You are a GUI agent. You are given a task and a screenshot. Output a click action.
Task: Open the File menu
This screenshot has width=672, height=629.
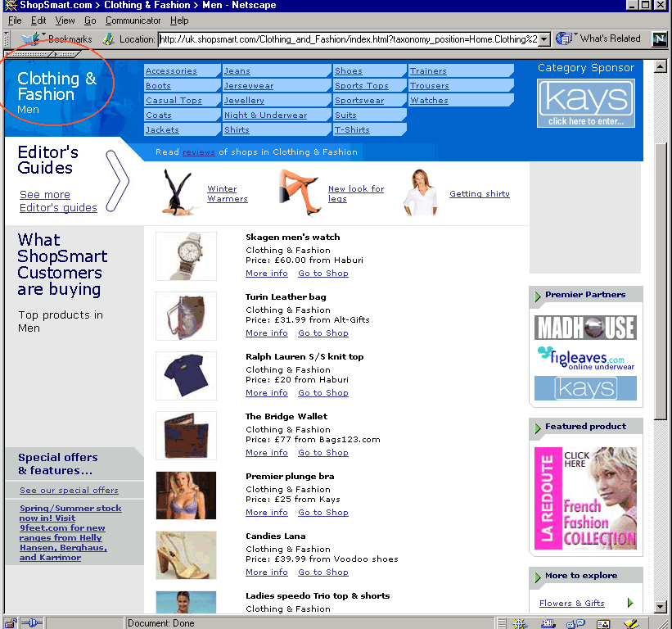[x=15, y=20]
